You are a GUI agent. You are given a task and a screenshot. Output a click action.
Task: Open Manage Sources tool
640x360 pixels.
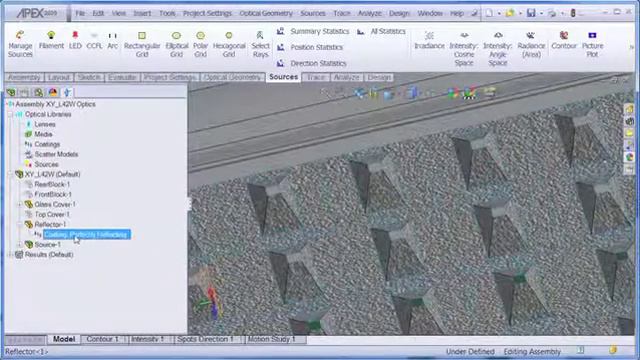click(20, 44)
